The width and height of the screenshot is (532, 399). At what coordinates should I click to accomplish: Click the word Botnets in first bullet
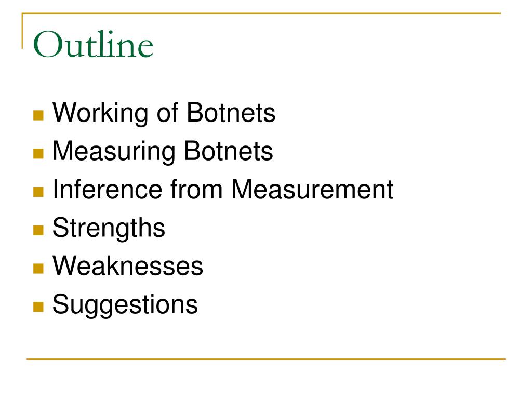pyautogui.click(x=231, y=112)
